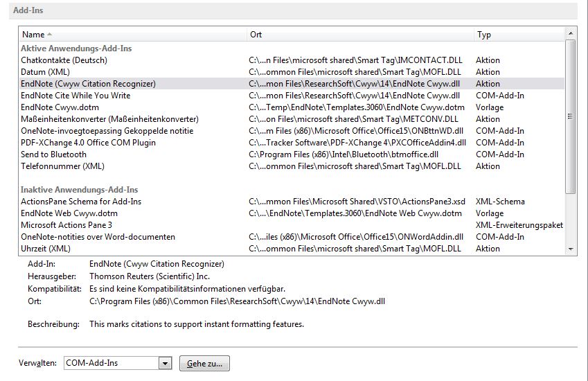The image size is (588, 381).
Task: Click the ONWordAddin.dll path cell
Action: 356,237
